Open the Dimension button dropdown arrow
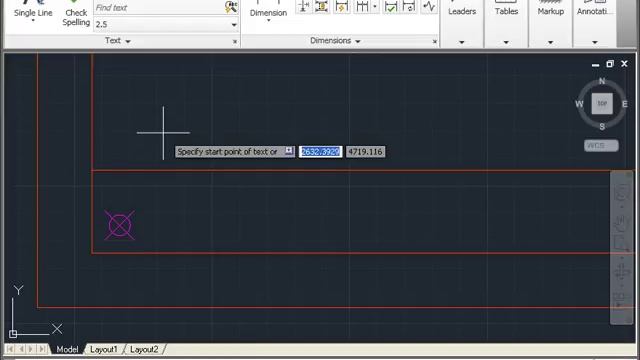Viewport: 640px width, 360px height. point(268,20)
